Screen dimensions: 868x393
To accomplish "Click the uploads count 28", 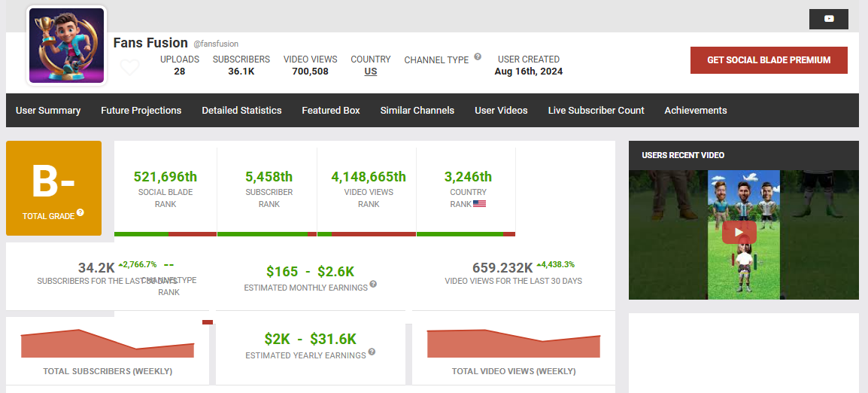I will 179,72.
